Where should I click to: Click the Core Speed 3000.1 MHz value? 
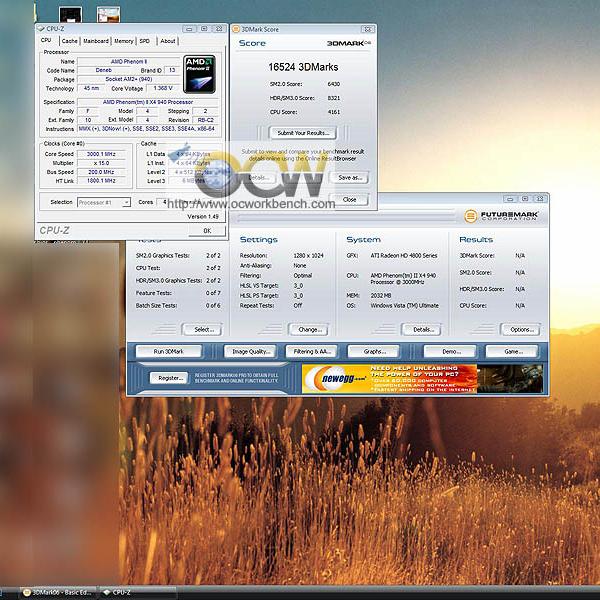tap(101, 154)
